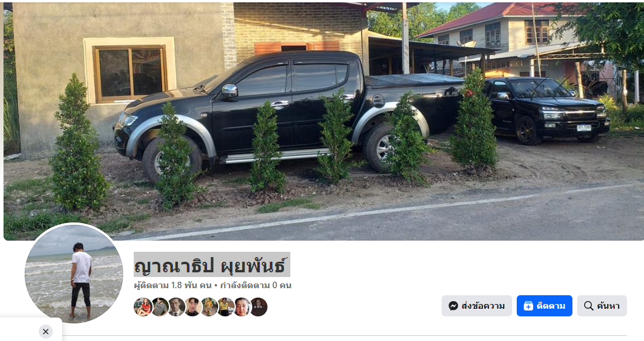Close the bottom-left popup with X
Viewport: 644px width, 341px height.
tap(46, 332)
